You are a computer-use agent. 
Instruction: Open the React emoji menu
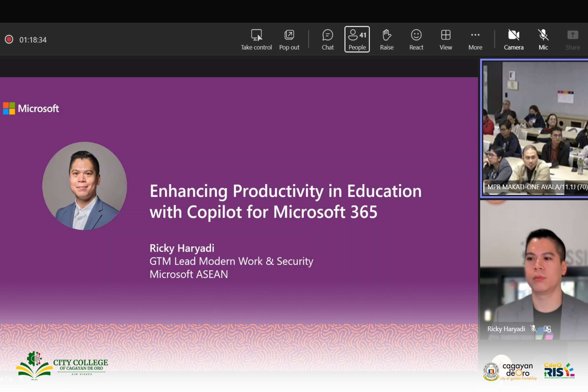pyautogui.click(x=416, y=39)
